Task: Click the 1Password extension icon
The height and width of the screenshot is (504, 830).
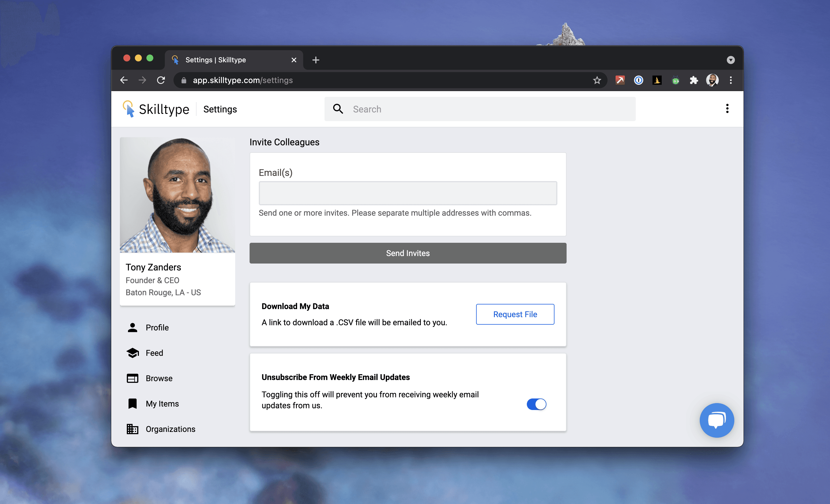Action: point(638,80)
